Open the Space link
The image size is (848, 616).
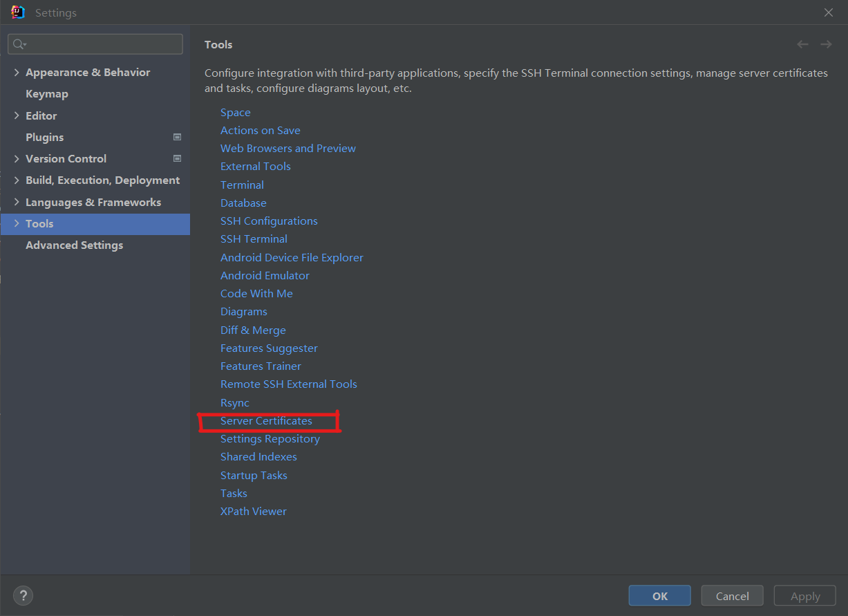coord(236,113)
